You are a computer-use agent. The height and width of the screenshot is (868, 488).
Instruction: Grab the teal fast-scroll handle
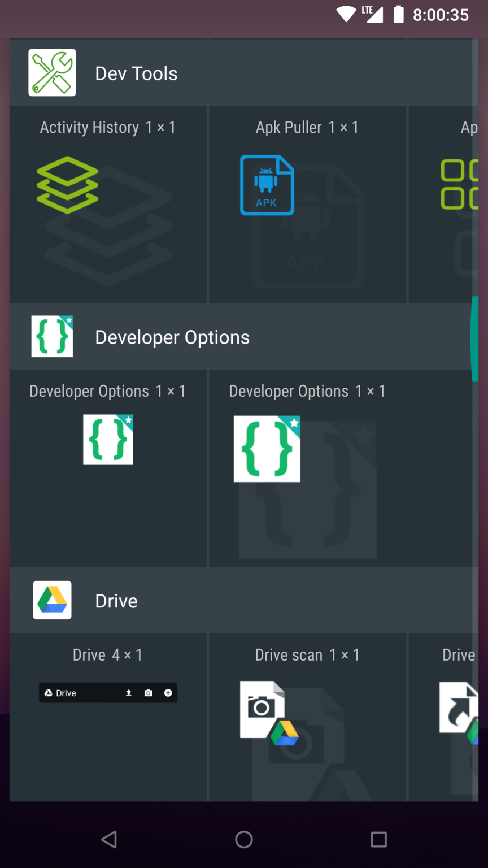474,339
